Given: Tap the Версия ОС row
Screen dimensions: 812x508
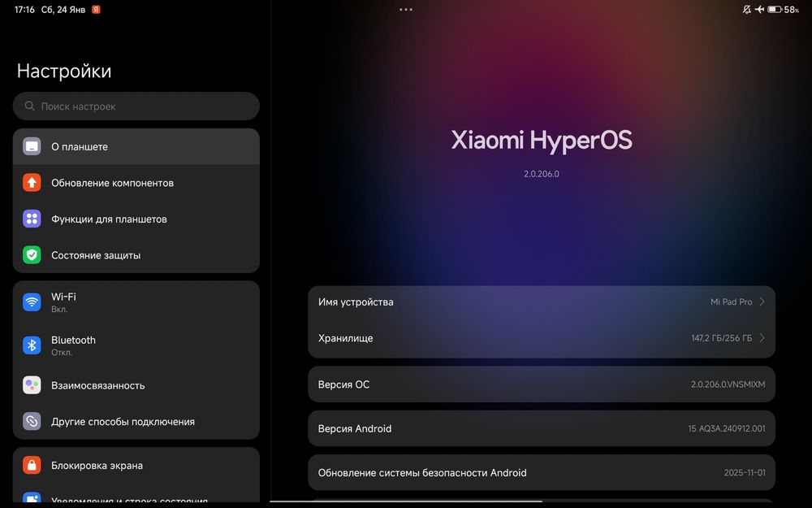Looking at the screenshot, I should pos(542,384).
